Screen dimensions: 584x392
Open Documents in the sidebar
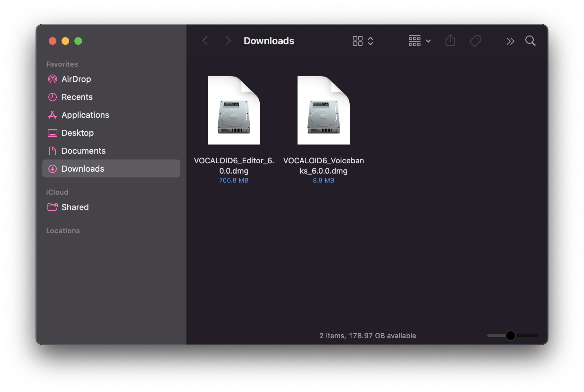pyautogui.click(x=111, y=151)
